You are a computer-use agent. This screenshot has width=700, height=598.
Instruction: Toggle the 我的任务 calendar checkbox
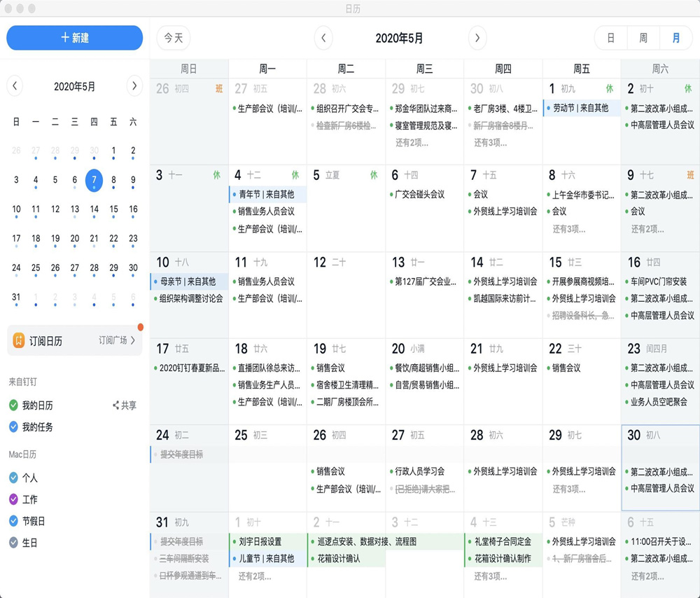pyautogui.click(x=13, y=426)
